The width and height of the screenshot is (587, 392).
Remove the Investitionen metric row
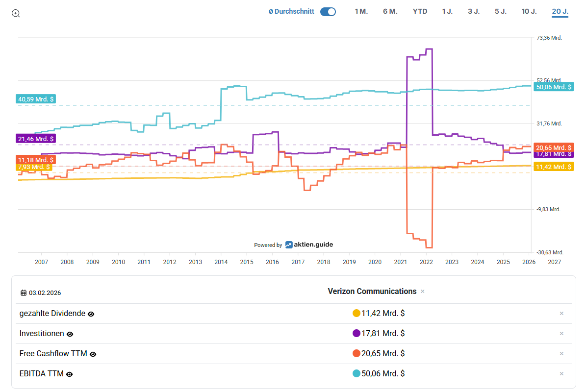[561, 334]
